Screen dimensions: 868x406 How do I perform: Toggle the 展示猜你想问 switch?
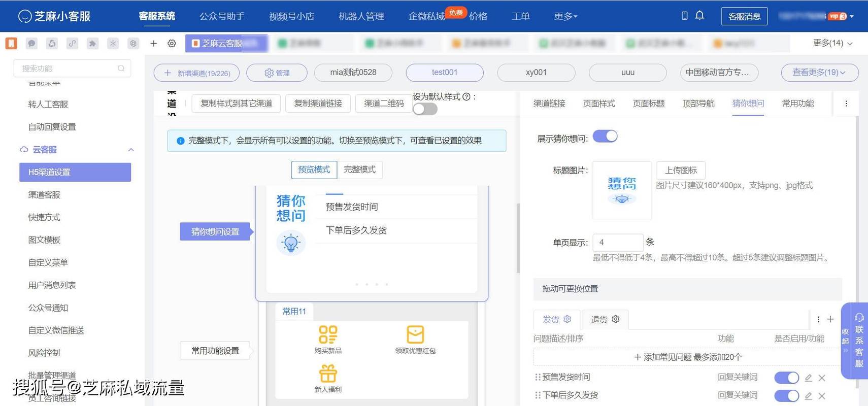click(605, 137)
